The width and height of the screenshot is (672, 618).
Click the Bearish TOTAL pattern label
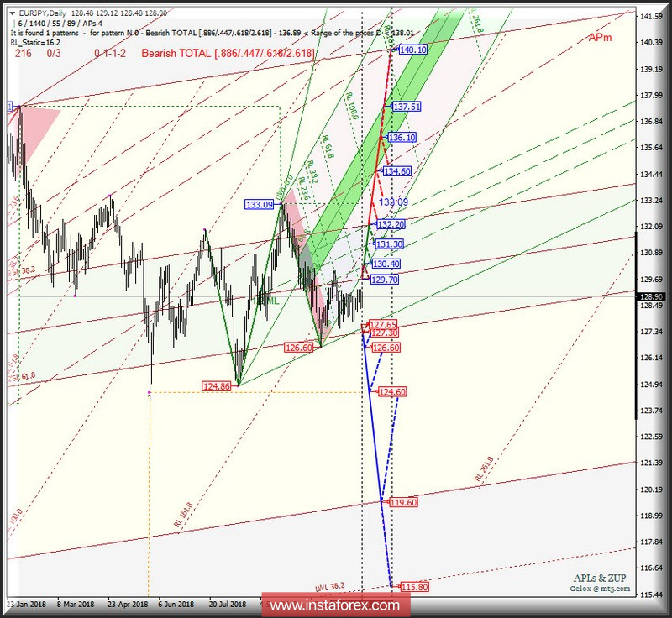click(228, 53)
